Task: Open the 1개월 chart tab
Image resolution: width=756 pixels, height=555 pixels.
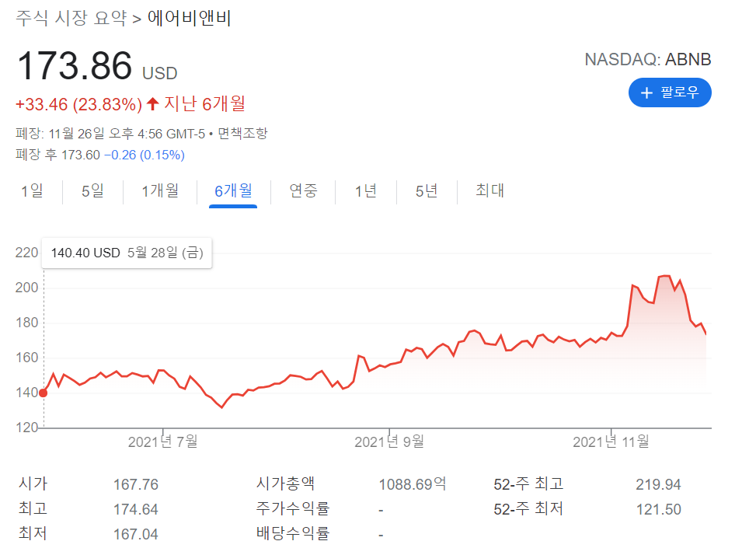Action: click(160, 191)
